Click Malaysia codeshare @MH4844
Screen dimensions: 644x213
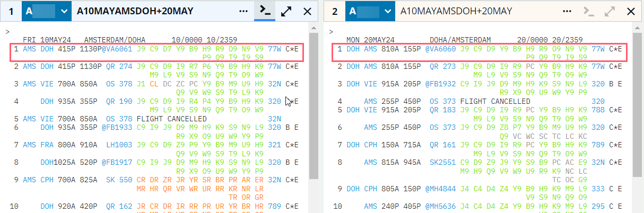click(440, 188)
